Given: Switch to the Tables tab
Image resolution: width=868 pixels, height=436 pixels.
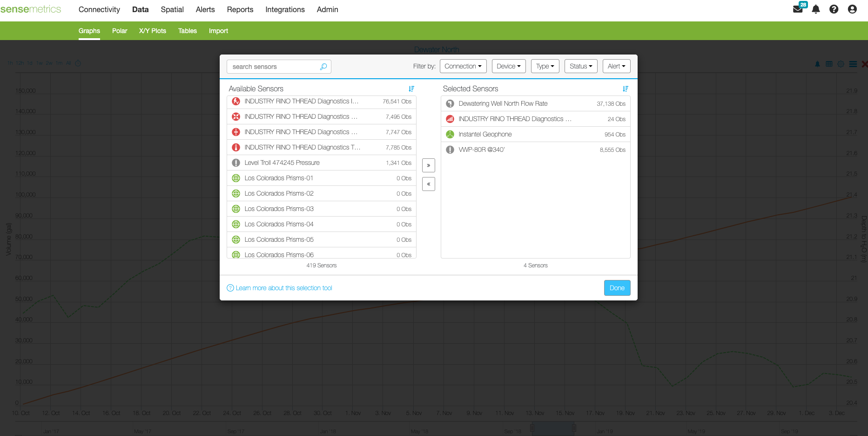Looking at the screenshot, I should point(188,31).
